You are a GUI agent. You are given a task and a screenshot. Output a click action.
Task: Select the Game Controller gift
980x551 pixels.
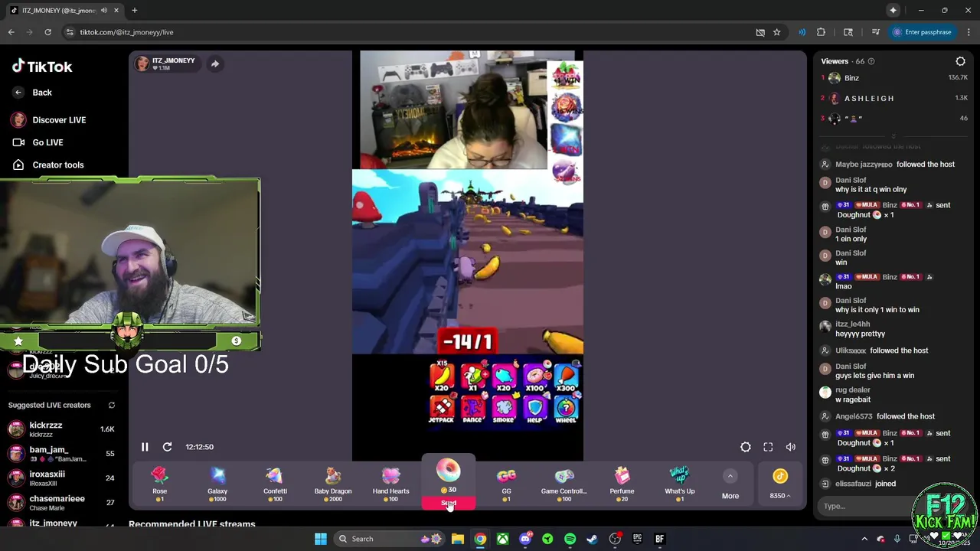[x=564, y=483]
